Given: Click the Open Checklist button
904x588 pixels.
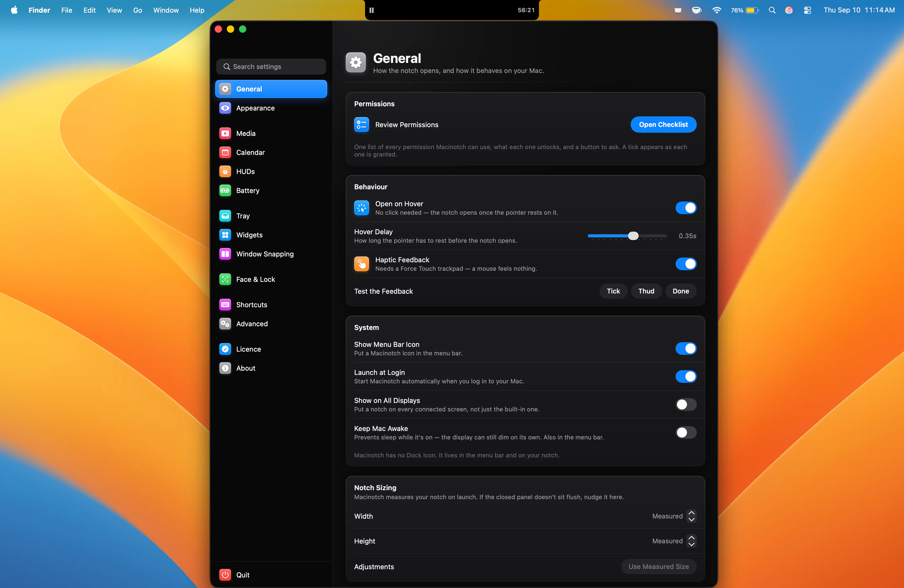Looking at the screenshot, I should click(x=663, y=125).
